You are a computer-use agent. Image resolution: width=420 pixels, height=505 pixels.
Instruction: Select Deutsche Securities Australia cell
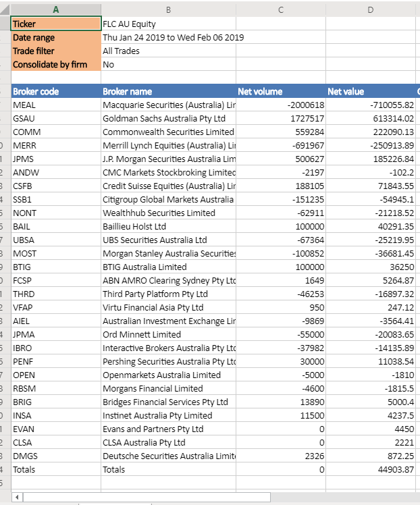pos(168,456)
